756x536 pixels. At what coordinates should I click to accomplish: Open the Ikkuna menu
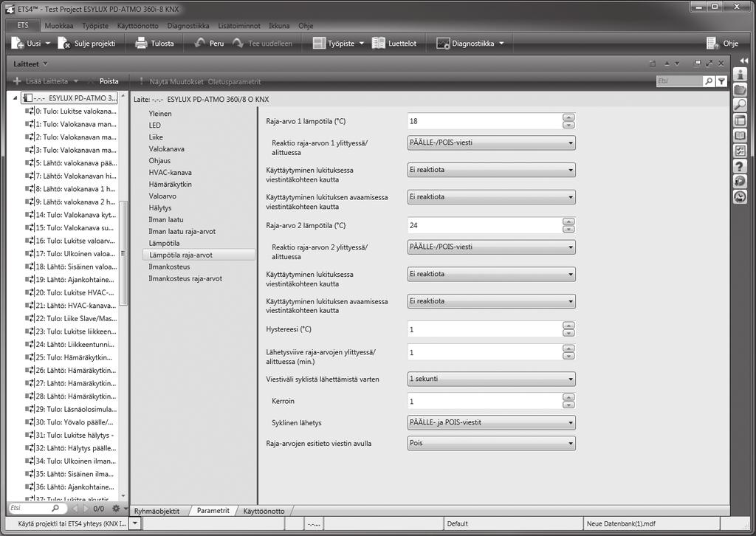coord(279,26)
